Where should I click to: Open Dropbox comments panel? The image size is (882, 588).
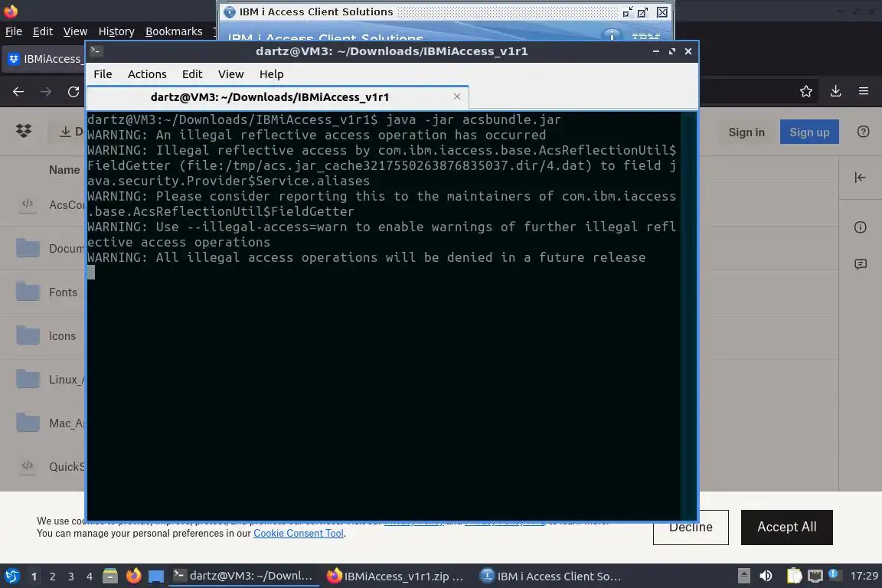pyautogui.click(x=860, y=264)
